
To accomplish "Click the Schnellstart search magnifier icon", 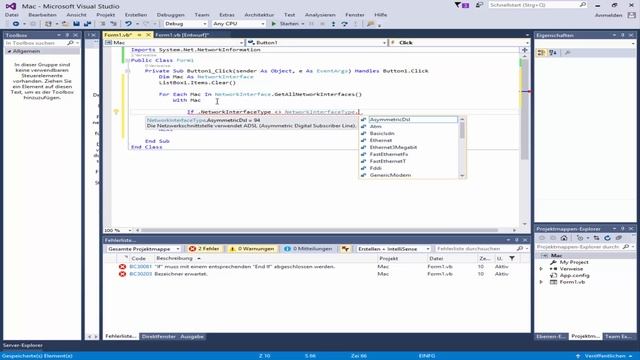I will [582, 5].
